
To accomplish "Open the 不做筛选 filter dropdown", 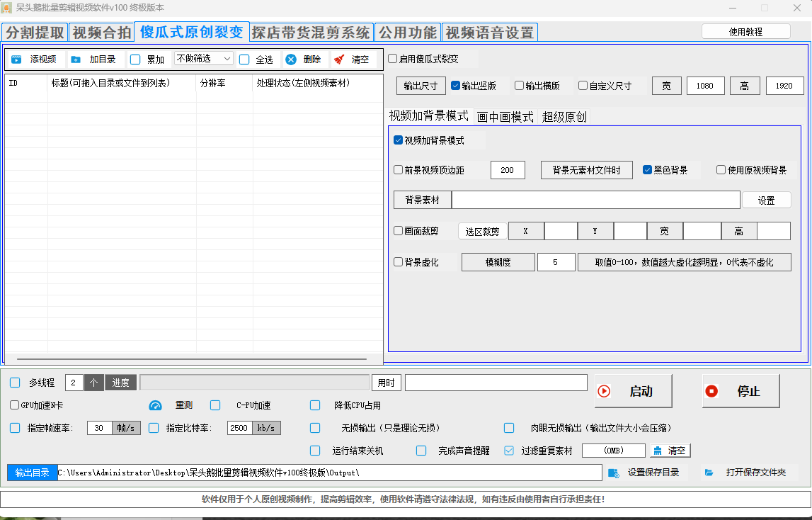I will coord(204,59).
